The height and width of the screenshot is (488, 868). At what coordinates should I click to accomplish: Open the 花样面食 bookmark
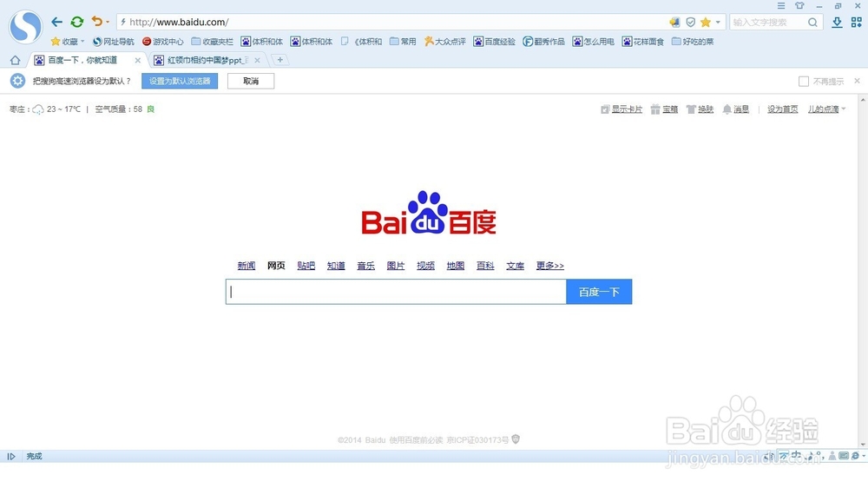642,42
